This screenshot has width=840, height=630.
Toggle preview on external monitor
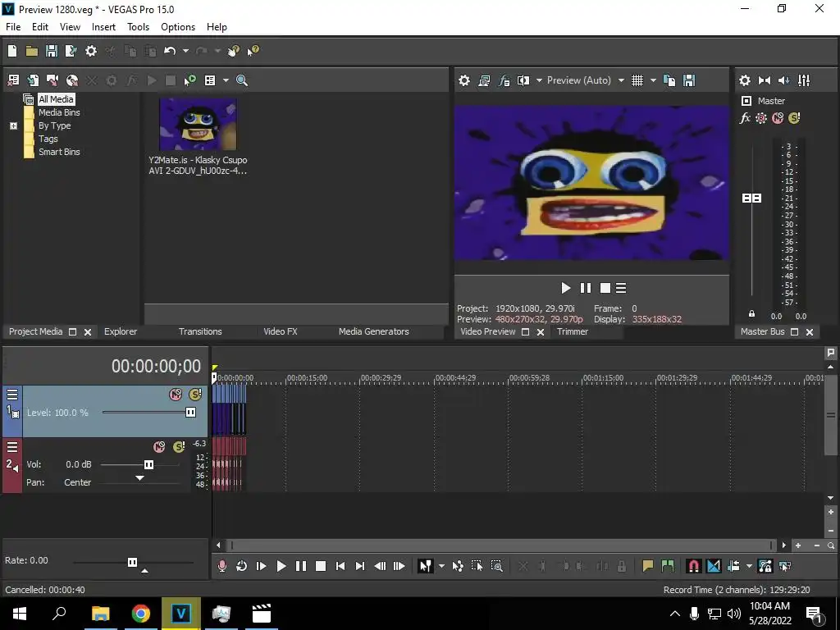[x=484, y=80]
